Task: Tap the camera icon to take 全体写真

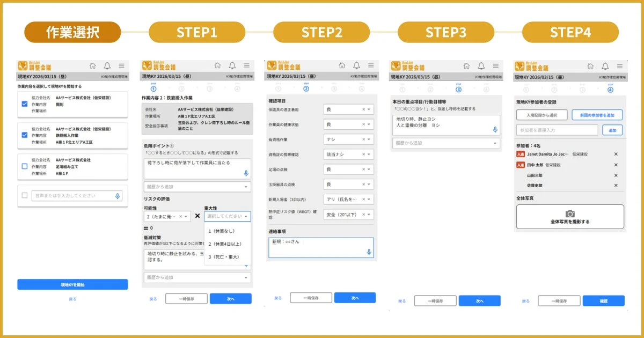Action: tap(570, 213)
